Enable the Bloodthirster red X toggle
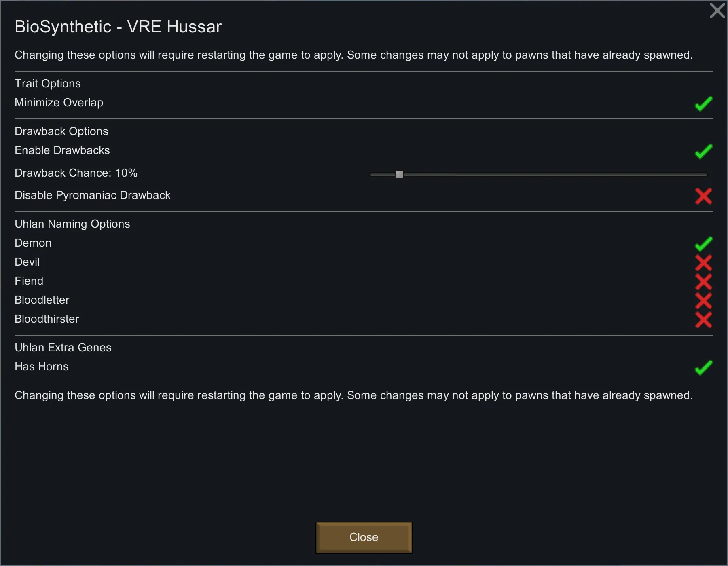Screen dimensions: 728x566 click(703, 320)
